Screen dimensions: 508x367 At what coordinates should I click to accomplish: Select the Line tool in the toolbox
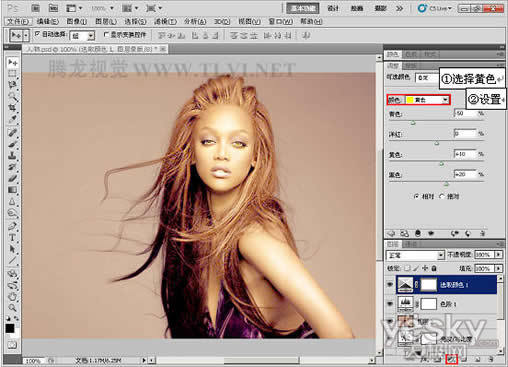click(12, 260)
